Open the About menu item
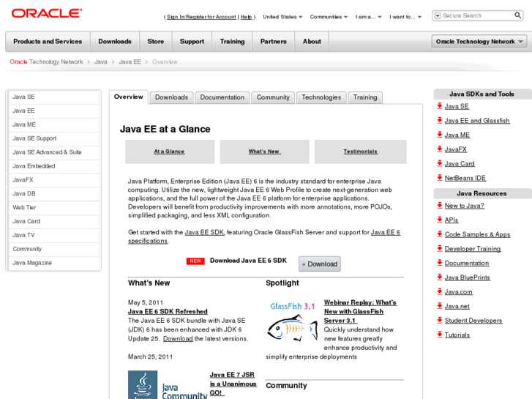 [x=312, y=42]
